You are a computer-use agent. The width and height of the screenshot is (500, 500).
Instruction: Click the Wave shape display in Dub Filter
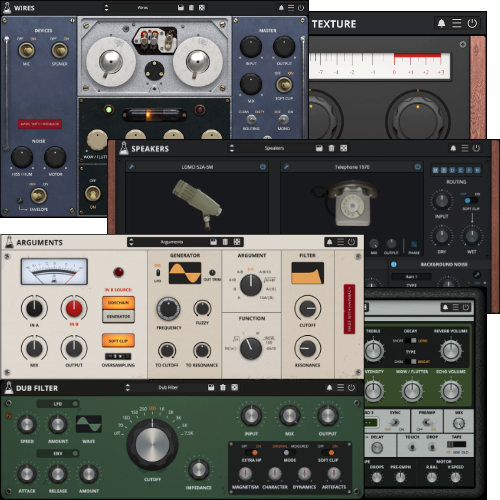(89, 424)
